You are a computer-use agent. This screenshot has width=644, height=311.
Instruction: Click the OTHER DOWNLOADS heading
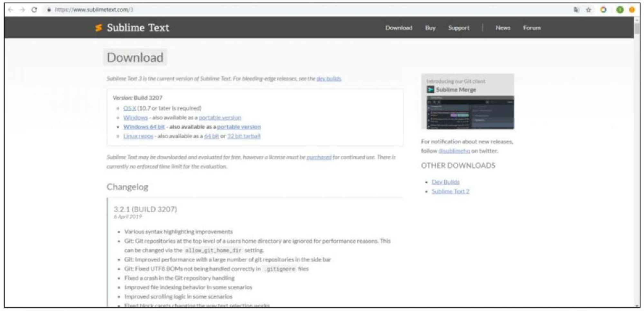coord(458,165)
